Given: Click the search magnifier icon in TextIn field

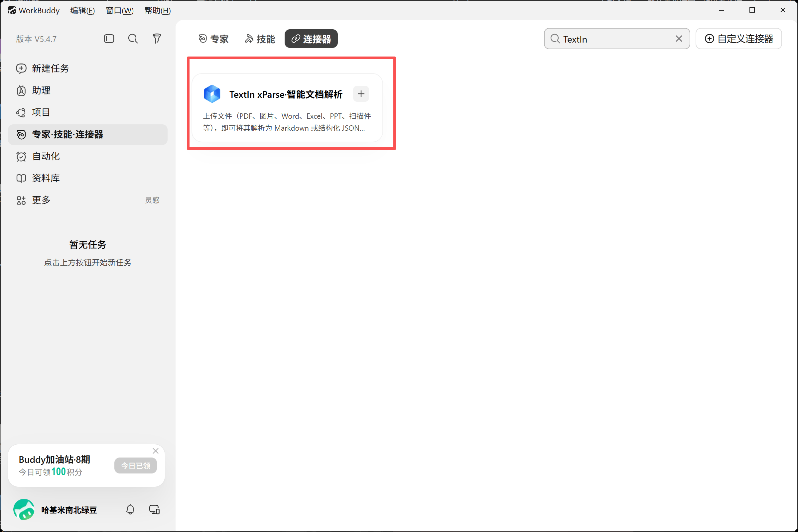Looking at the screenshot, I should (x=555, y=39).
